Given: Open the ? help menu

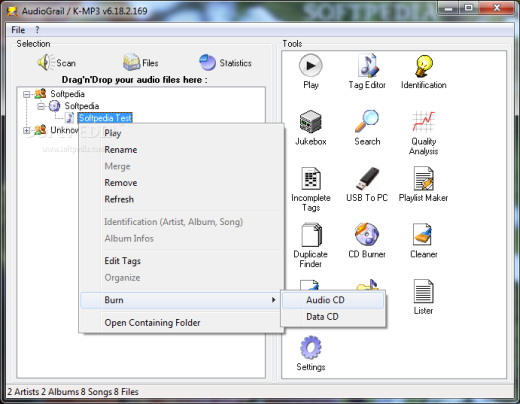Looking at the screenshot, I should [37, 30].
